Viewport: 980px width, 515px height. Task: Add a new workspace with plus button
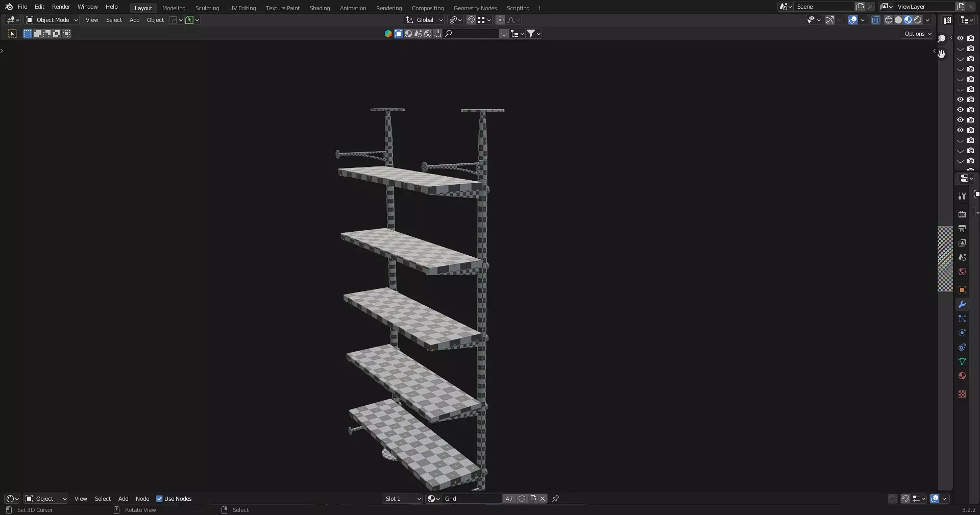[540, 8]
